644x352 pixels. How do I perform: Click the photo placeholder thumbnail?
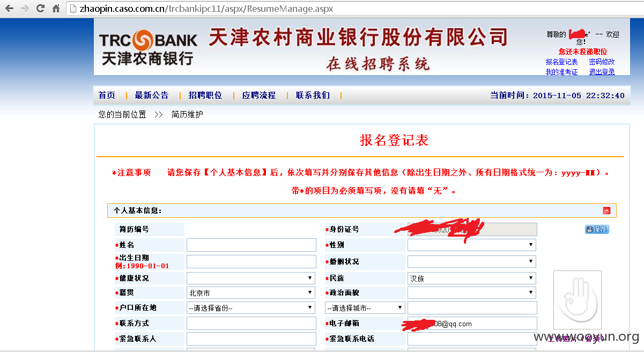click(x=578, y=300)
